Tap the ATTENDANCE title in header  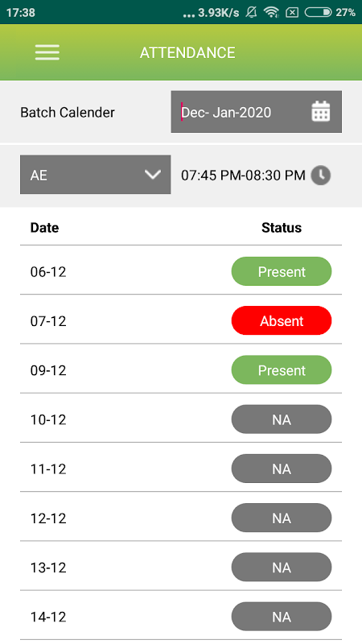[187, 52]
